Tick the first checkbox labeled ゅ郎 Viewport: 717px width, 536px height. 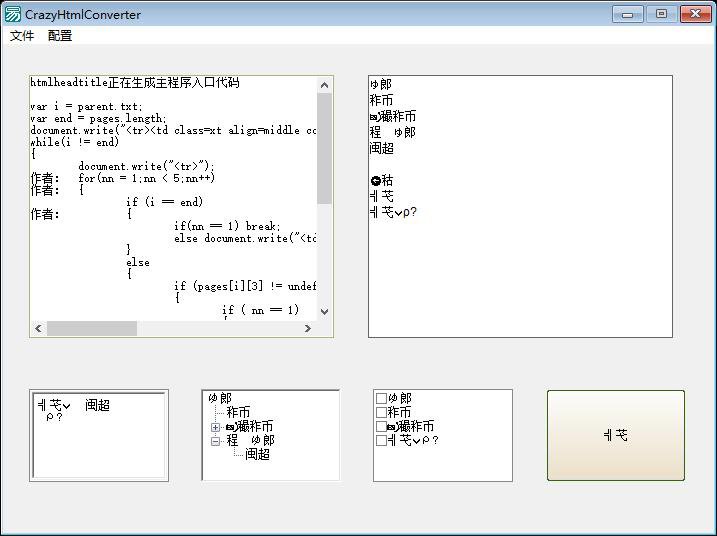tap(381, 398)
